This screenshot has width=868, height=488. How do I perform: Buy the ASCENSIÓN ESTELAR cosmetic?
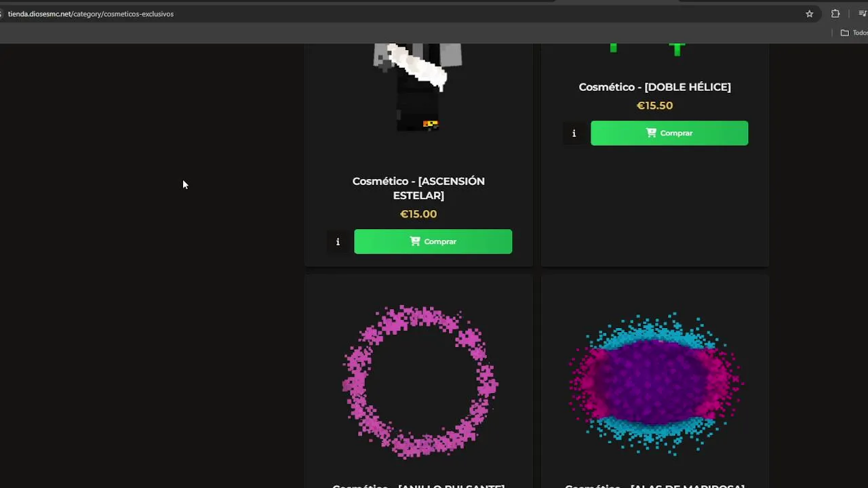coord(433,242)
